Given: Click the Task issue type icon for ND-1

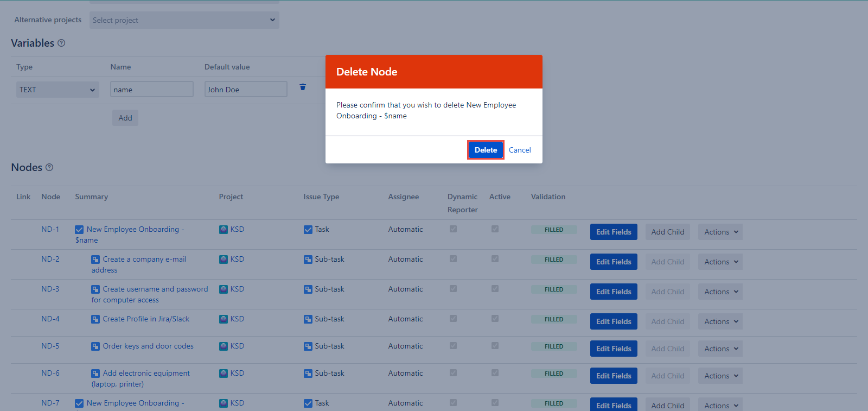Looking at the screenshot, I should (308, 230).
